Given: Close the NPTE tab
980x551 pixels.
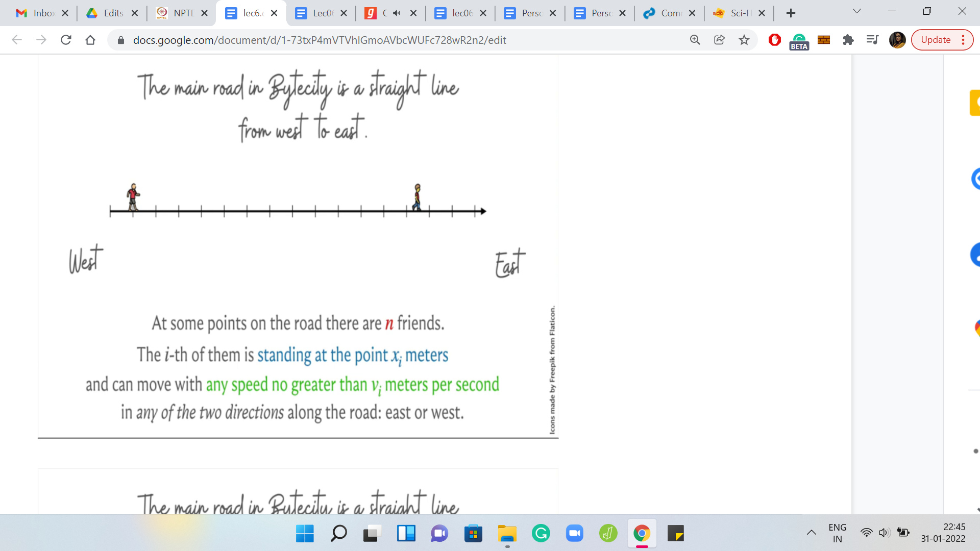Looking at the screenshot, I should click(205, 13).
